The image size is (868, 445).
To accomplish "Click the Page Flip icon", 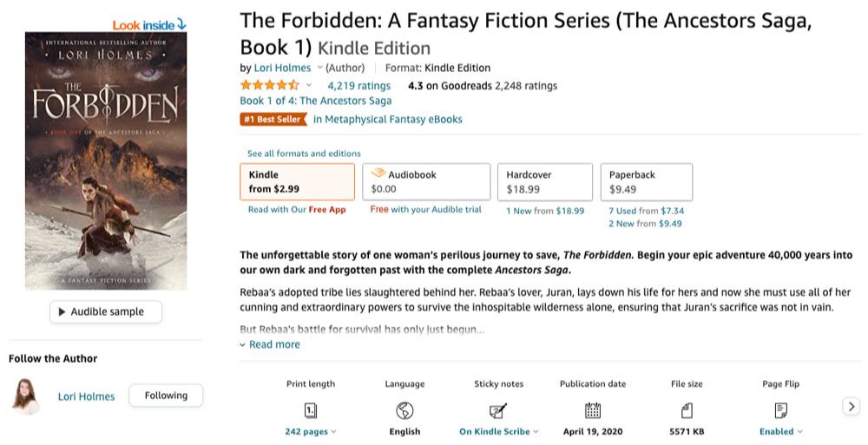I will click(780, 410).
